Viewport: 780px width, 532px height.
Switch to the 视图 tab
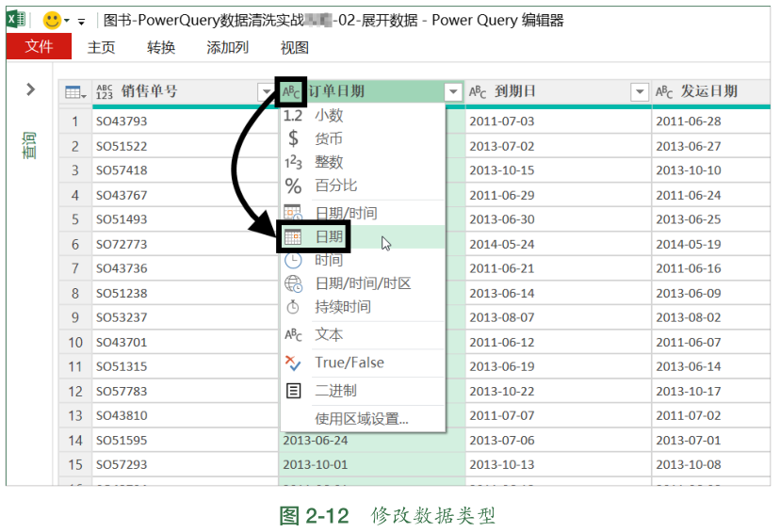coord(295,47)
